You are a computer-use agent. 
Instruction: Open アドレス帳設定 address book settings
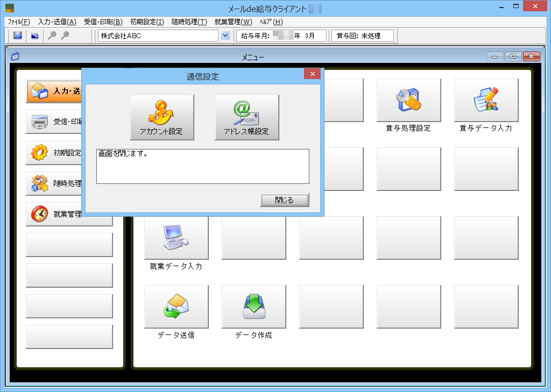pos(246,117)
